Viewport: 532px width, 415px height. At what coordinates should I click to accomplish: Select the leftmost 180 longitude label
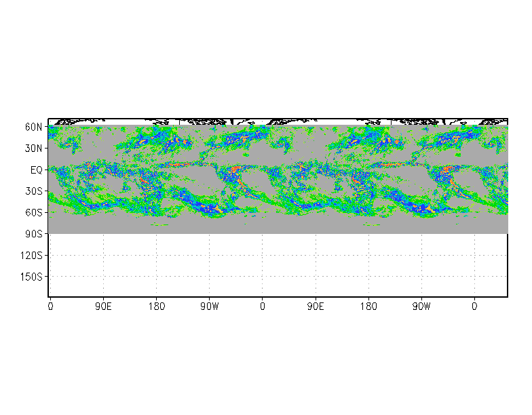coord(156,307)
